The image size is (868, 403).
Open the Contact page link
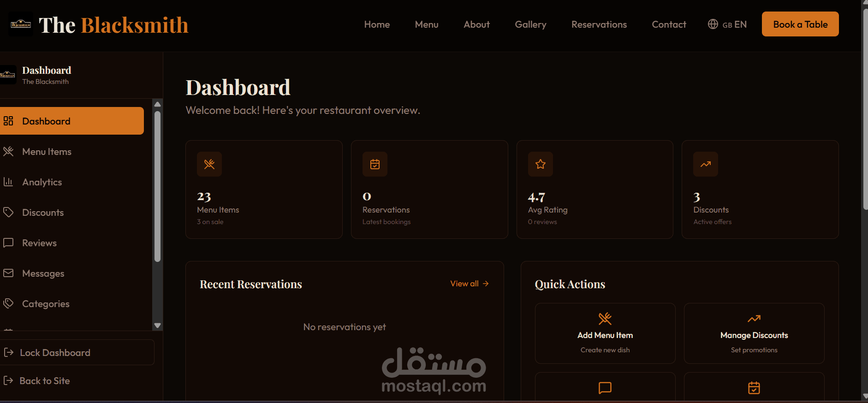tap(669, 24)
